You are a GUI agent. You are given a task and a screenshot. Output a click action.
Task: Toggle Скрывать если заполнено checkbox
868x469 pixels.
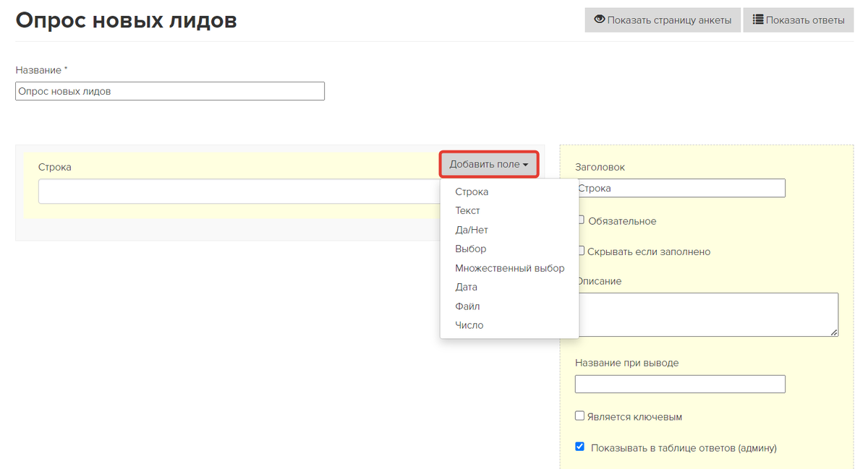(x=580, y=251)
